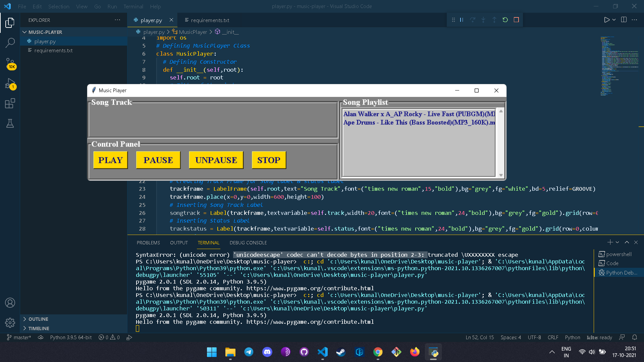Viewport: 644px width, 362px height.
Task: Go to line via Ln 52, Col 15
Action: click(480, 337)
